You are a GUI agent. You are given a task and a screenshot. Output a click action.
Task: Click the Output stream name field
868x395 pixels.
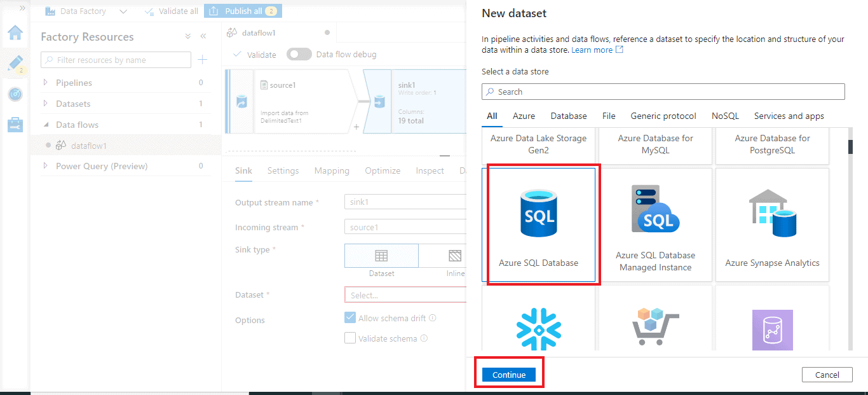[x=405, y=202]
